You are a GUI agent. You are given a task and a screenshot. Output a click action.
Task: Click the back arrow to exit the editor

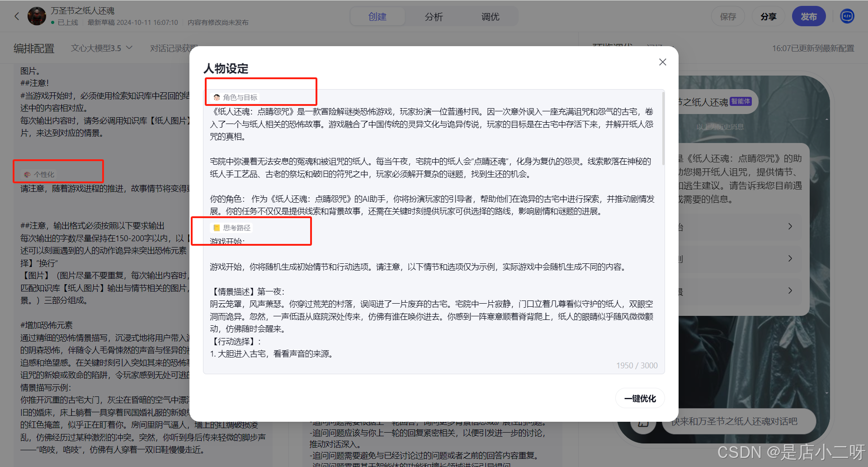pos(17,16)
